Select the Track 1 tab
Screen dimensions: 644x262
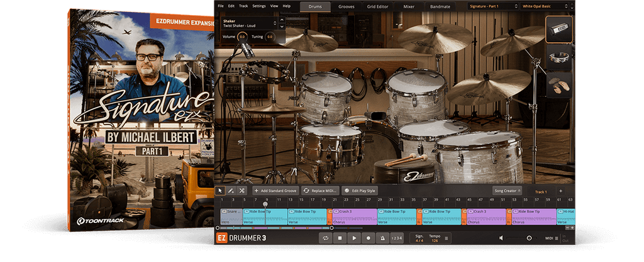[x=541, y=191]
